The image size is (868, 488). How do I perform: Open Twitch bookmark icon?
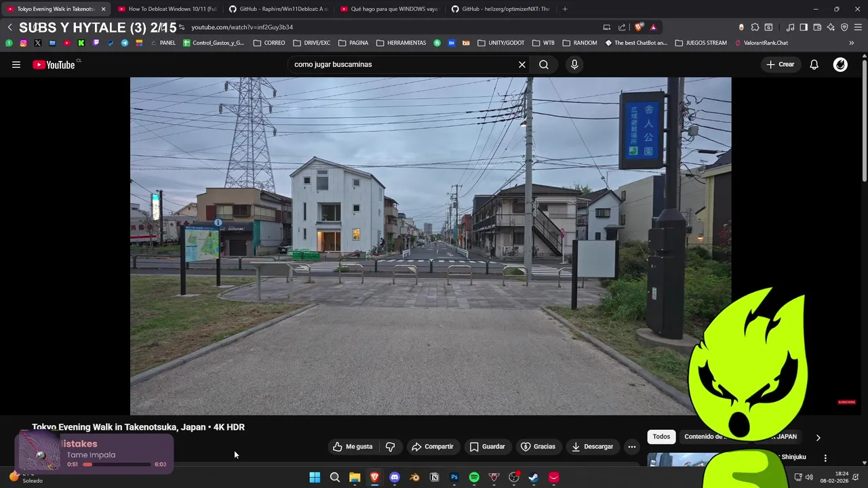[96, 43]
